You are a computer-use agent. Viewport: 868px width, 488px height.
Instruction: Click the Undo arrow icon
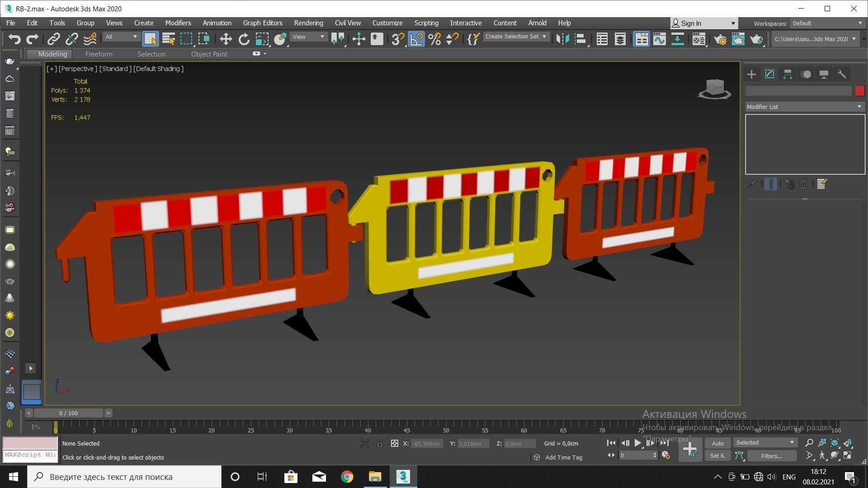coord(14,39)
